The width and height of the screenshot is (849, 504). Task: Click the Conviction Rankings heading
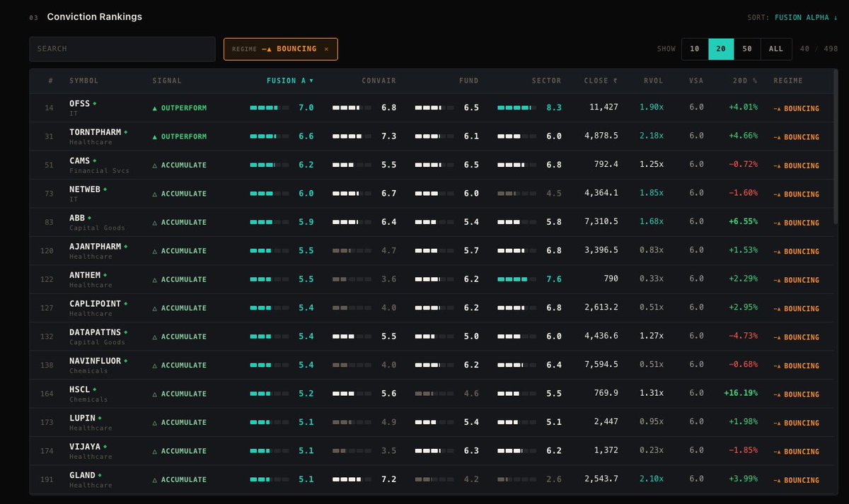(95, 17)
